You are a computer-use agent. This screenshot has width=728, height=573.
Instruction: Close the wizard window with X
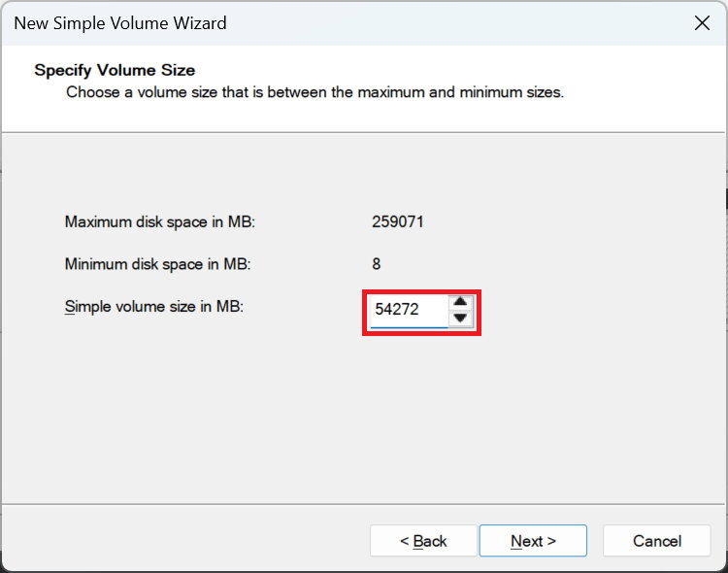tap(702, 22)
